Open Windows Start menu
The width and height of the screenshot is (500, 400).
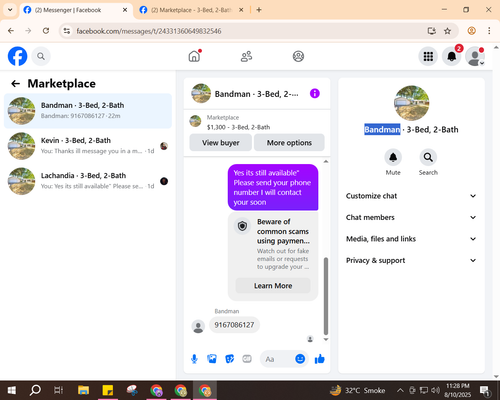tap(12, 390)
